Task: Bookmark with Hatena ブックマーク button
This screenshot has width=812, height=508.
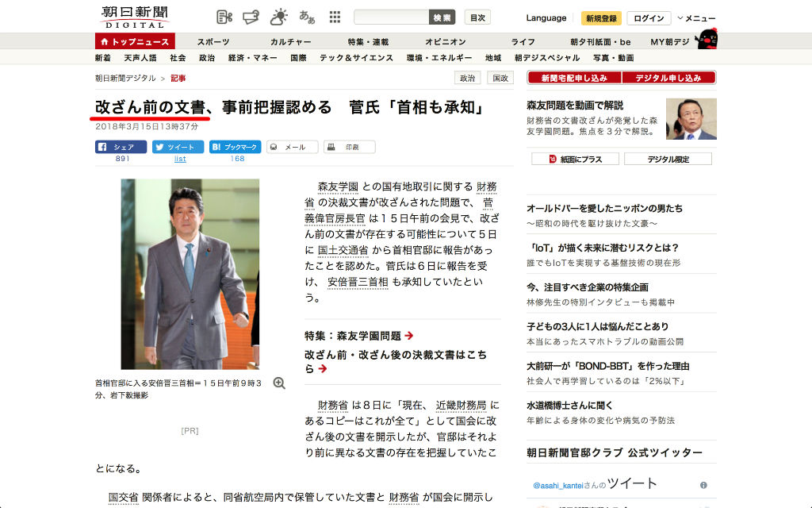Action: pyautogui.click(x=235, y=147)
